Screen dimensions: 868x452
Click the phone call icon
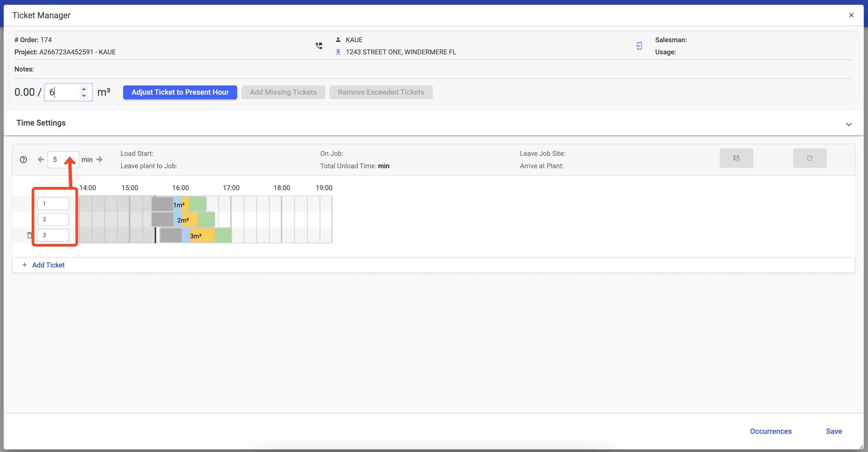(319, 46)
